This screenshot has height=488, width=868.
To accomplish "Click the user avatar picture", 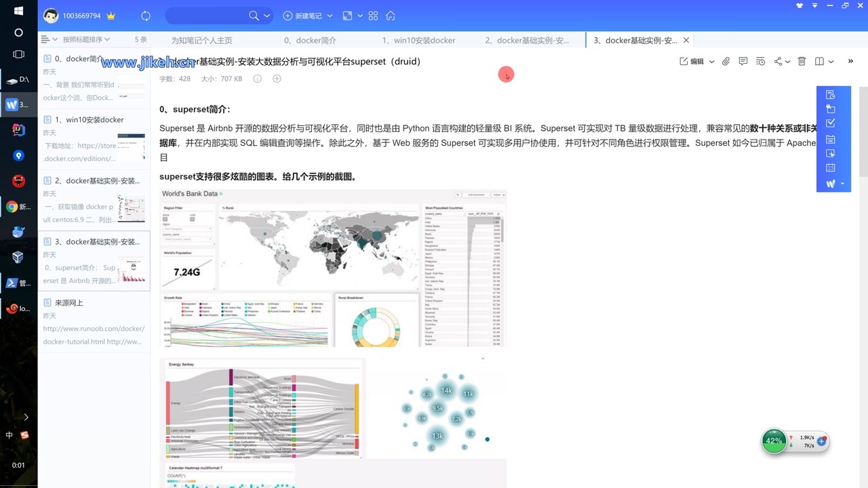I will [51, 16].
